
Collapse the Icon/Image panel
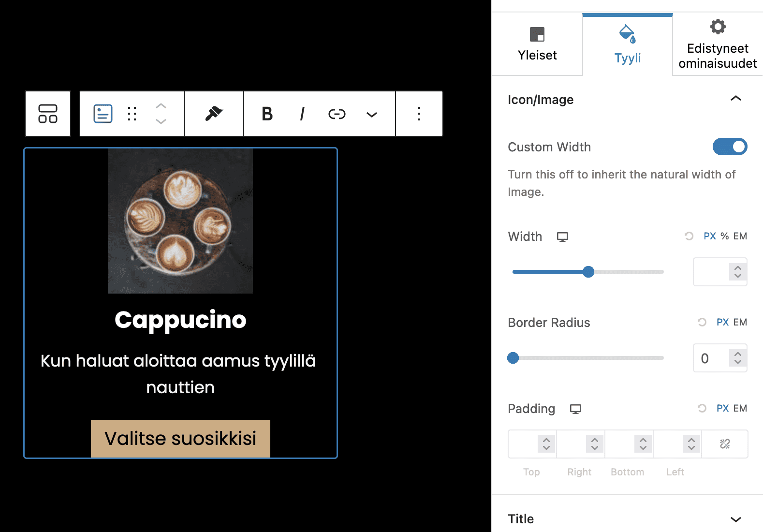point(736,99)
